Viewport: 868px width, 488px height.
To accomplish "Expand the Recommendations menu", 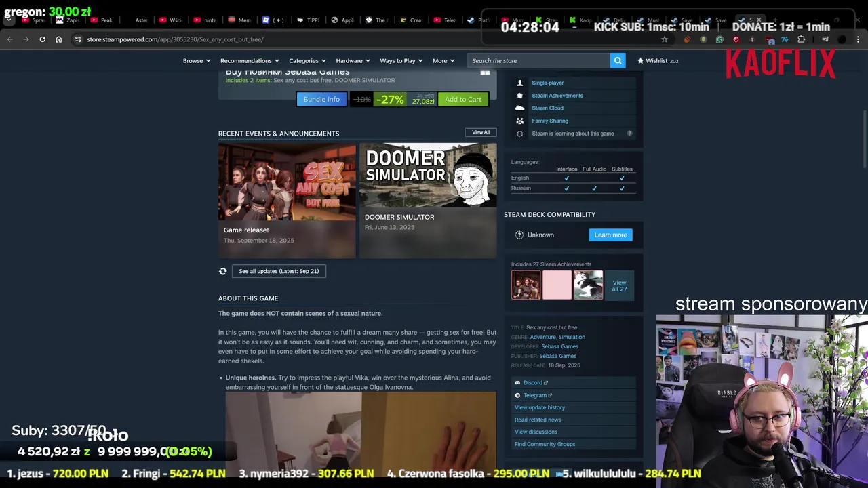I will (250, 61).
